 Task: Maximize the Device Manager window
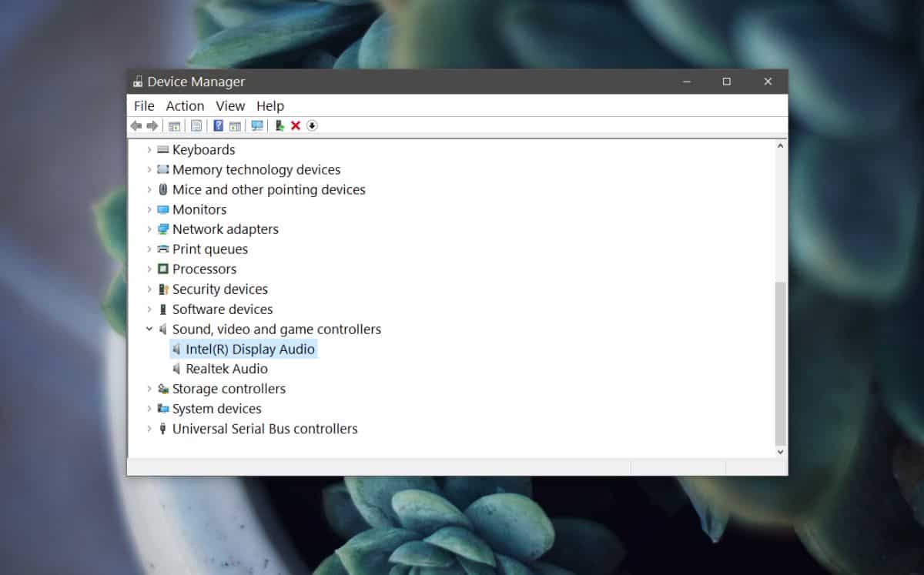click(726, 82)
